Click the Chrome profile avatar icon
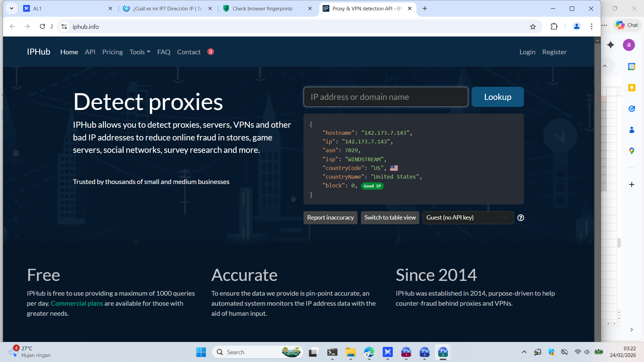 (577, 26)
